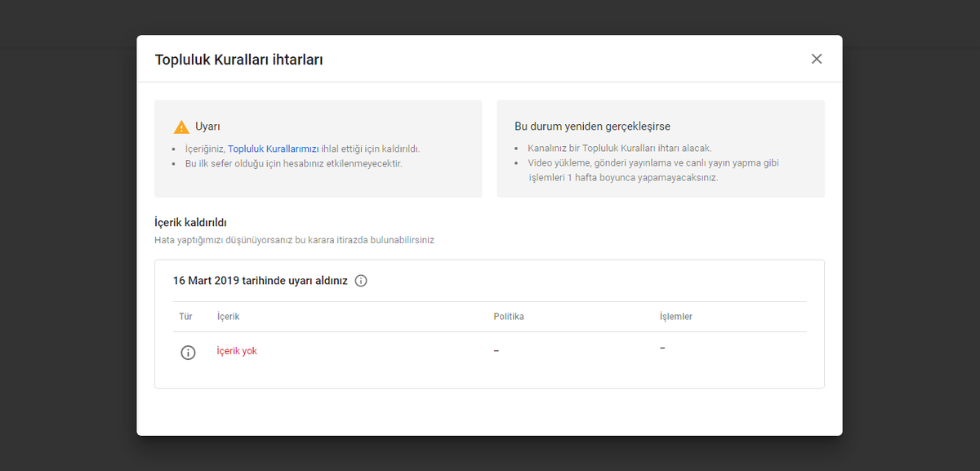Click 'Video yükleme, gönderi yayınlama' bullet text

[653, 170]
